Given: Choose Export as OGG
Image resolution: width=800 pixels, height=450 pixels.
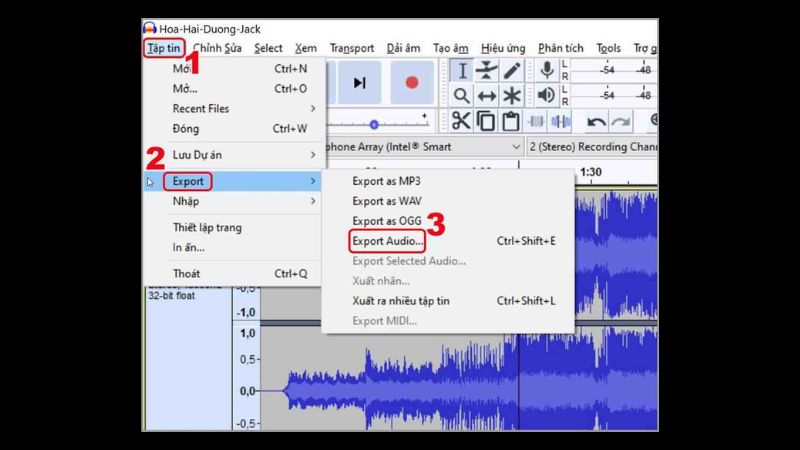Looking at the screenshot, I should click(448, 220).
